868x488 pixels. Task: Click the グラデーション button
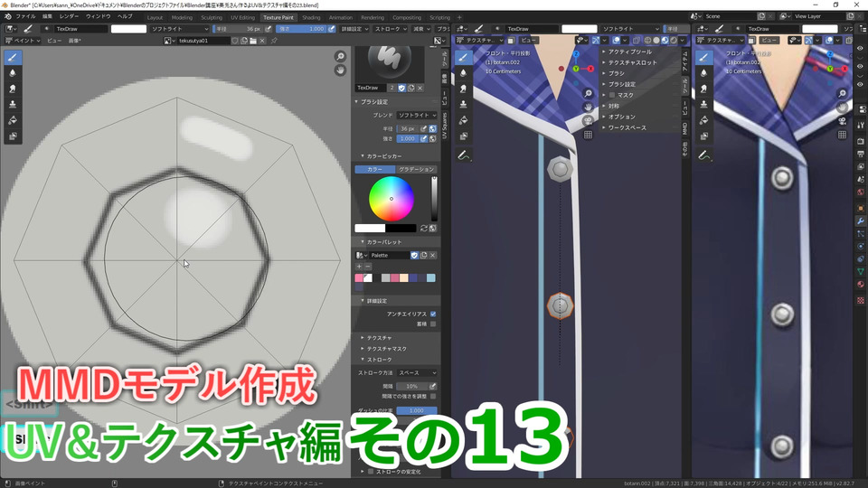point(416,169)
